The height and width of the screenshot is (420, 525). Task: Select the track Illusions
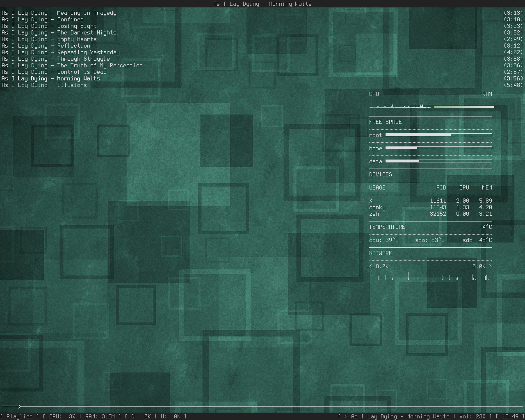44,85
